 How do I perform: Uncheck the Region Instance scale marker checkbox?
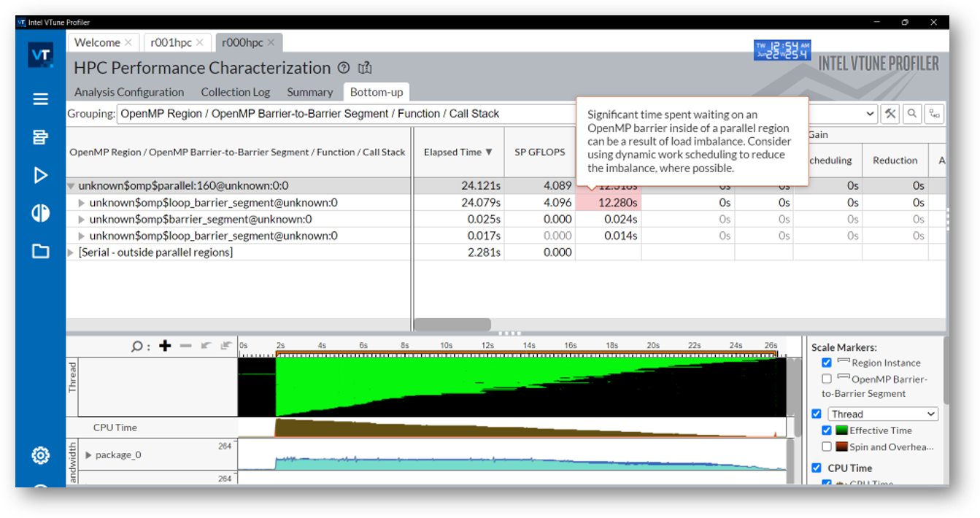pyautogui.click(x=827, y=363)
